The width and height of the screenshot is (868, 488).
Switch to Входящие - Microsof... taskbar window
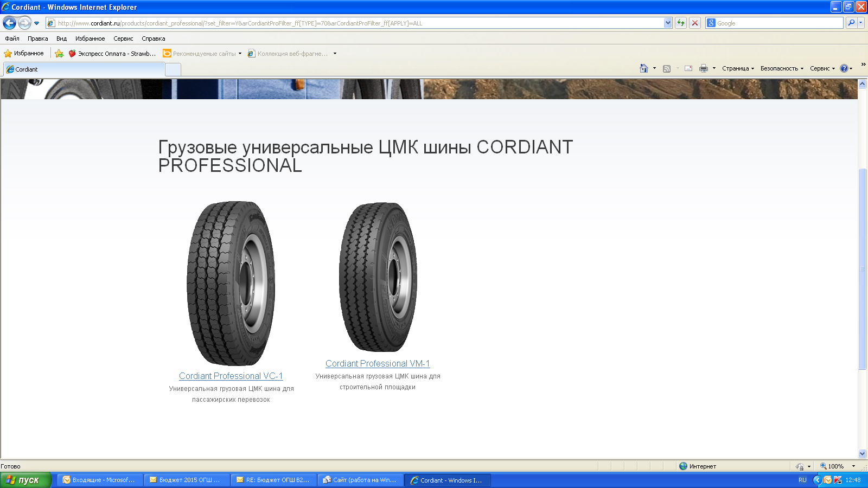100,480
